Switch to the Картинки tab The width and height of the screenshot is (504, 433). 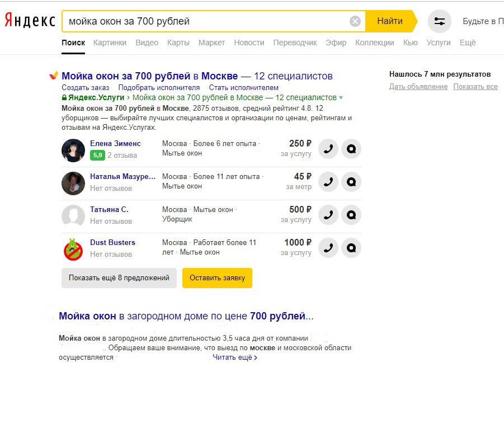coord(110,43)
